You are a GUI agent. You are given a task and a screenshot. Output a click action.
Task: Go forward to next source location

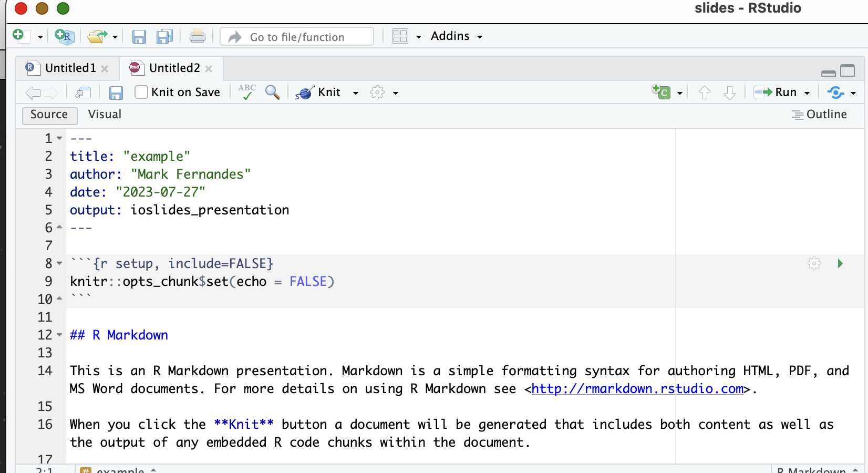tap(51, 93)
